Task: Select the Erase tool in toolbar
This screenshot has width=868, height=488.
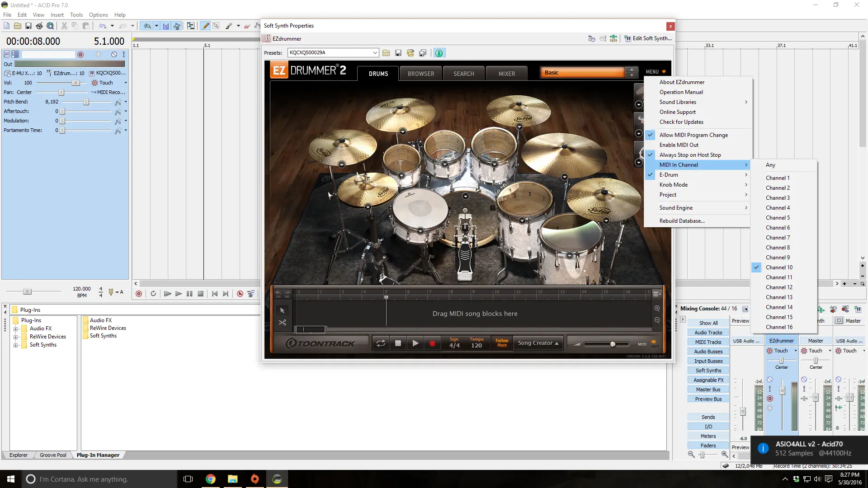Action: click(x=247, y=26)
